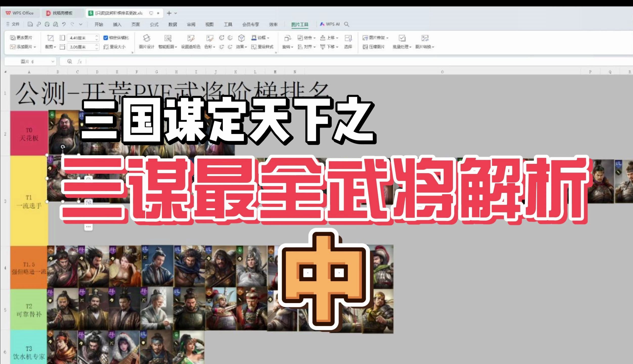This screenshot has height=364, width=633.
Task: Click the formula bar input area
Action: point(359,61)
